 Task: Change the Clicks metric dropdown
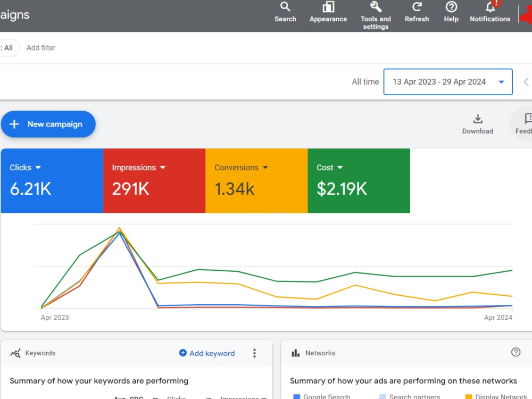(26, 167)
